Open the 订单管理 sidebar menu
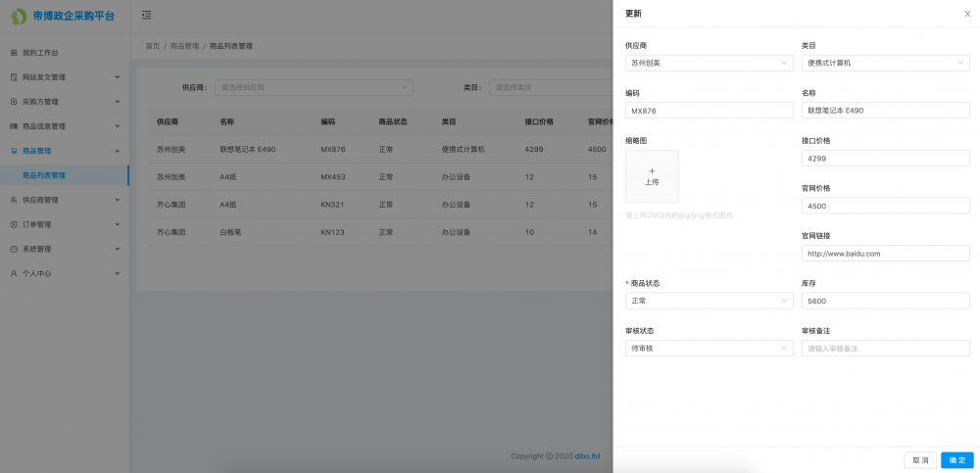This screenshot has width=980, height=473. (65, 224)
